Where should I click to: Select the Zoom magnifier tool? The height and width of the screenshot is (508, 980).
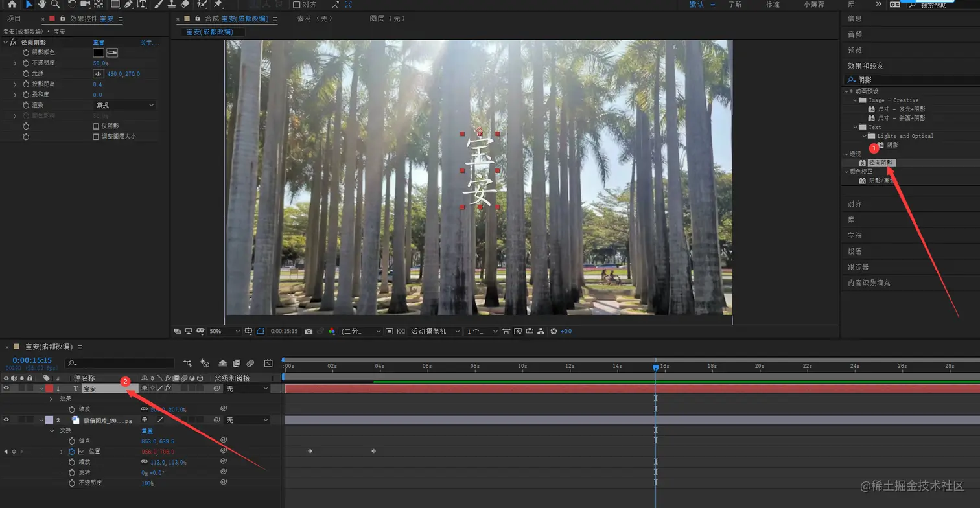click(x=55, y=4)
